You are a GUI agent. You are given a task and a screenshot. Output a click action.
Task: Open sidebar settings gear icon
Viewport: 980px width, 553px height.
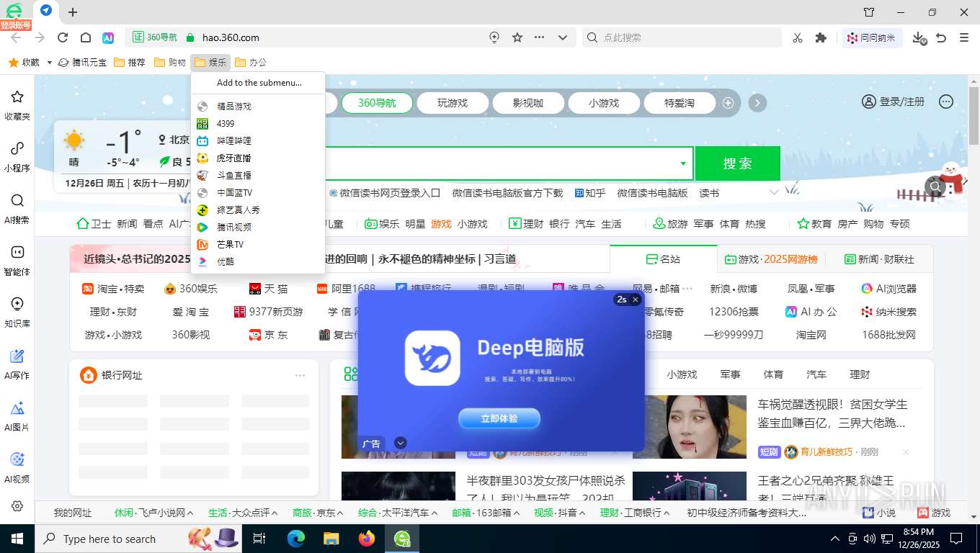click(17, 506)
